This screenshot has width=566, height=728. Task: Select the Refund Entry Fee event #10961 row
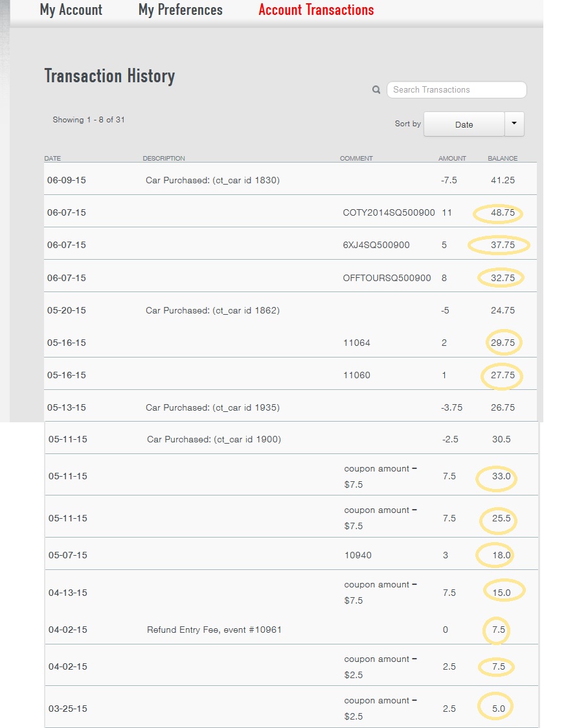[214, 630]
